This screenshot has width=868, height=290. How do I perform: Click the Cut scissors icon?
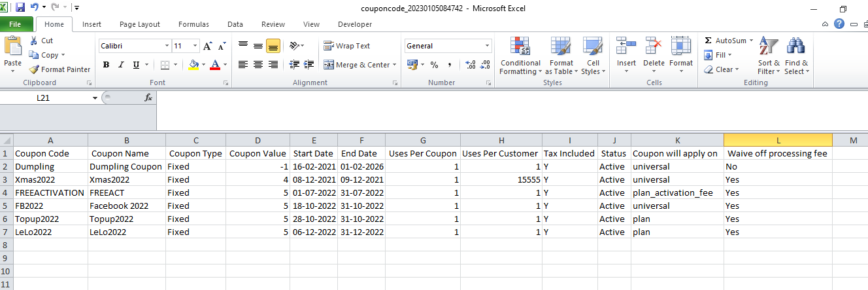pyautogui.click(x=34, y=41)
